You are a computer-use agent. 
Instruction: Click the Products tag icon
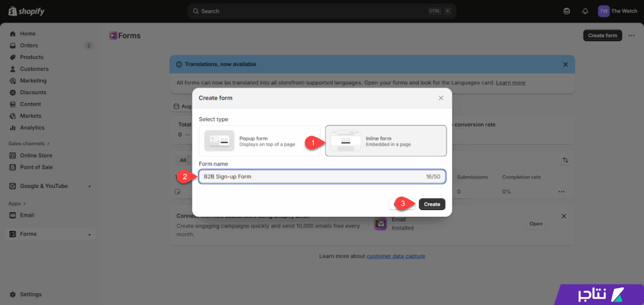[x=13, y=57]
